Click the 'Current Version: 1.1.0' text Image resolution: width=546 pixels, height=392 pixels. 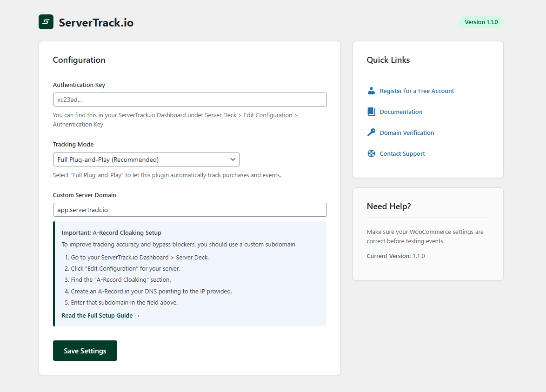pyautogui.click(x=396, y=256)
